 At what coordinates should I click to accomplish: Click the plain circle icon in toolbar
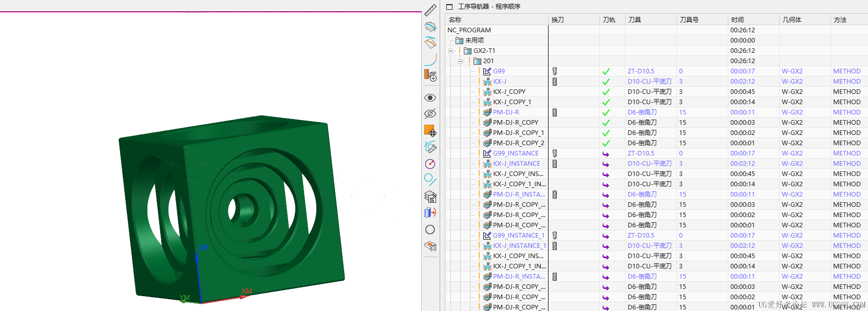430,229
